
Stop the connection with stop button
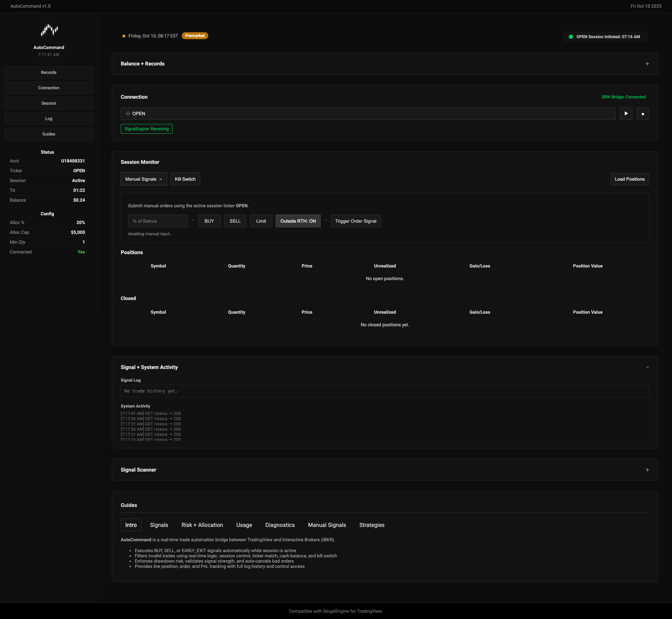[x=643, y=113]
